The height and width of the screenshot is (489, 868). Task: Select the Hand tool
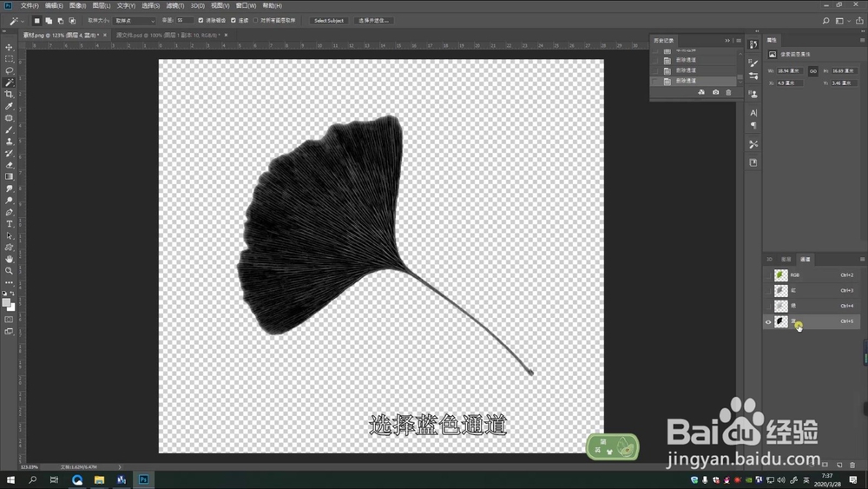coord(9,259)
